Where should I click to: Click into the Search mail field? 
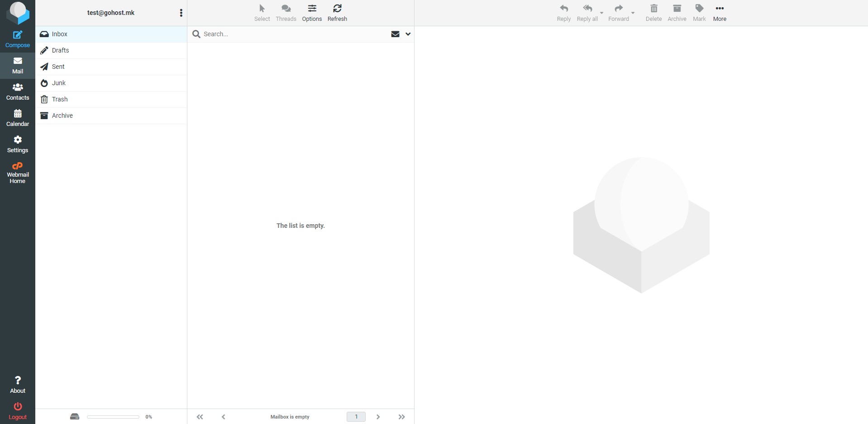pos(294,34)
